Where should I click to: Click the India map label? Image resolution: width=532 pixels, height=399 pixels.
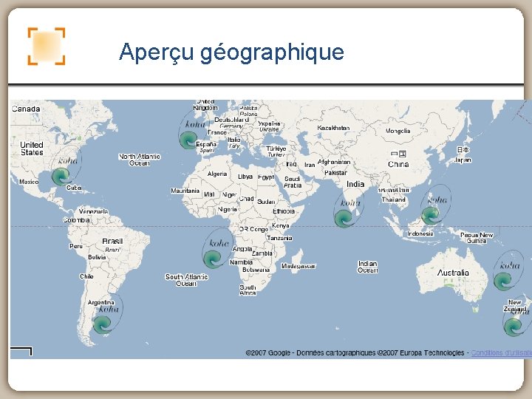click(355, 184)
